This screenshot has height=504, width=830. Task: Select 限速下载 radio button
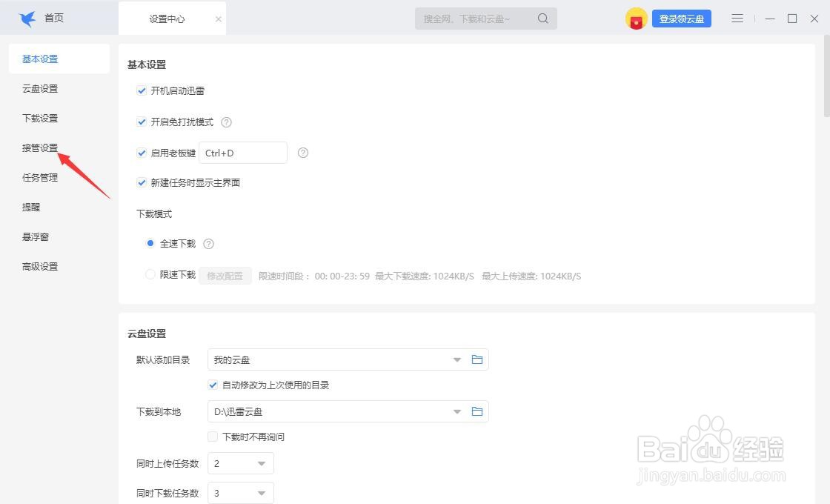click(x=150, y=274)
